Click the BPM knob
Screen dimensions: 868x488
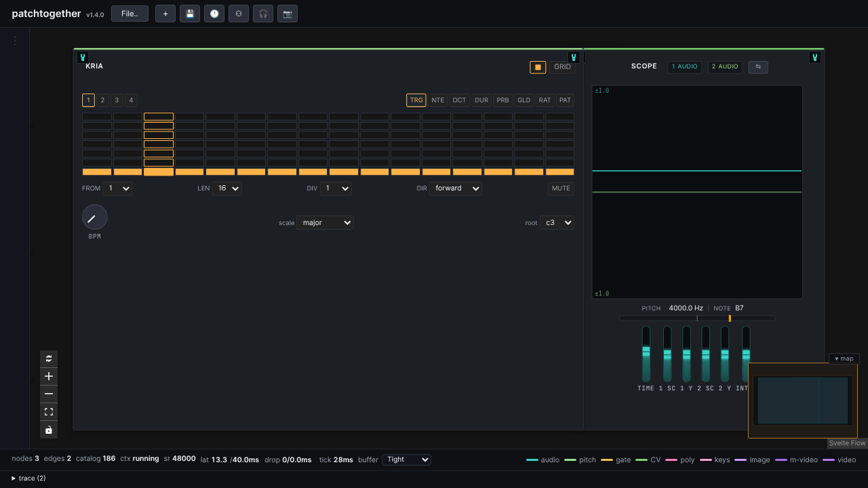click(x=95, y=217)
